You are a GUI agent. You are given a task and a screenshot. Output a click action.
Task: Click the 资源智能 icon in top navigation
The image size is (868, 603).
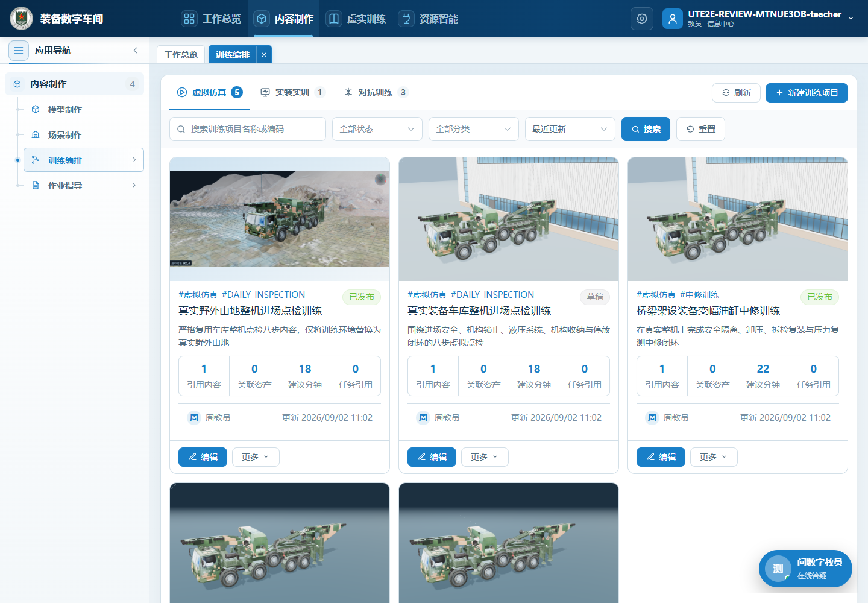click(x=406, y=19)
